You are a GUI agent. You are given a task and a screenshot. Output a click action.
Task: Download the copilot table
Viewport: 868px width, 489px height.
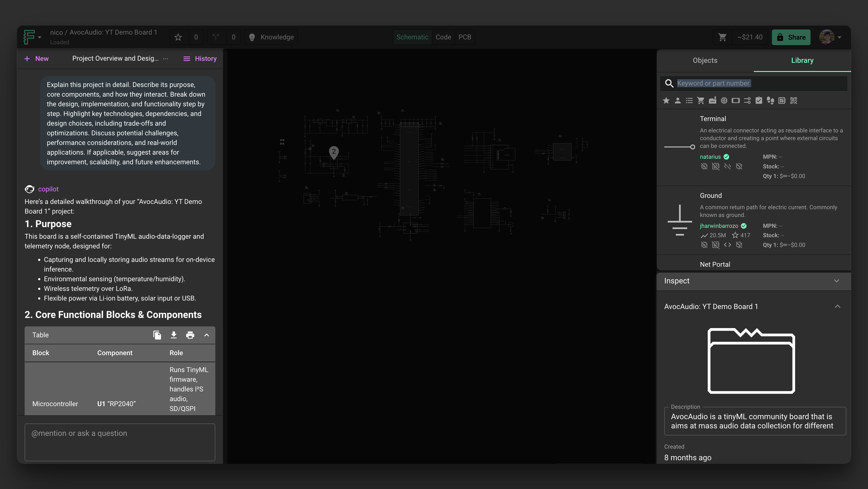point(174,335)
